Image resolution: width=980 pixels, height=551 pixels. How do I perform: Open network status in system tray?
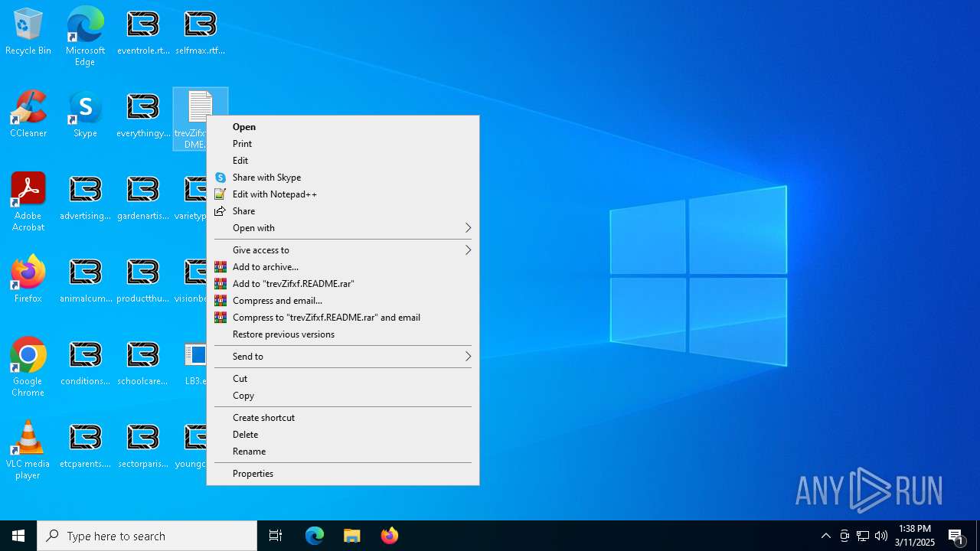[x=863, y=536]
